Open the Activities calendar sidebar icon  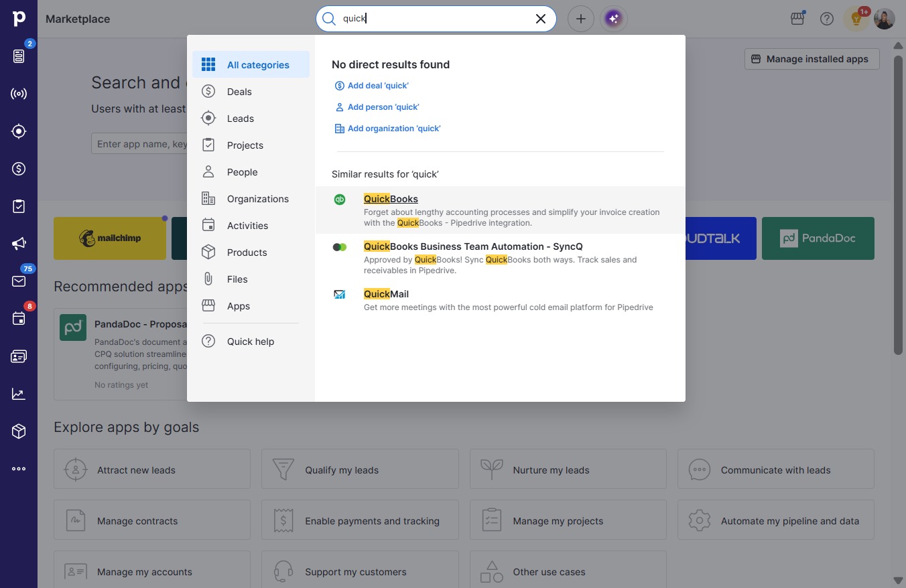tap(19, 319)
